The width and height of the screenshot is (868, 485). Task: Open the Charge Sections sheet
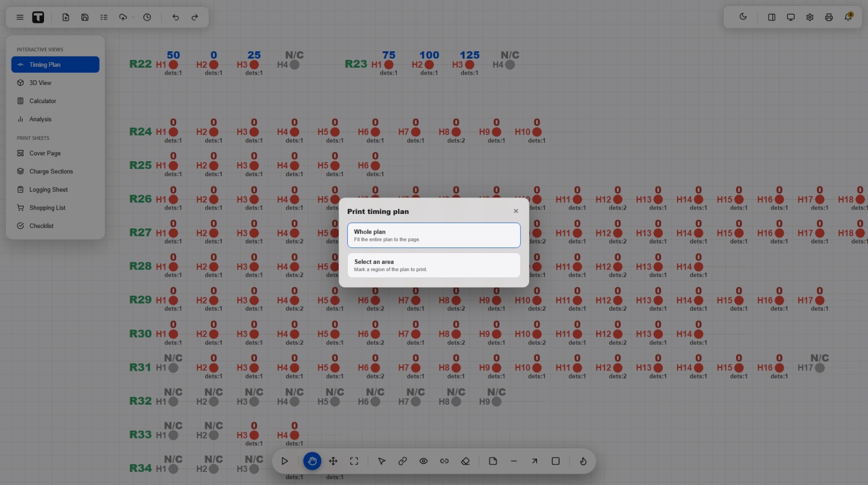[55, 171]
